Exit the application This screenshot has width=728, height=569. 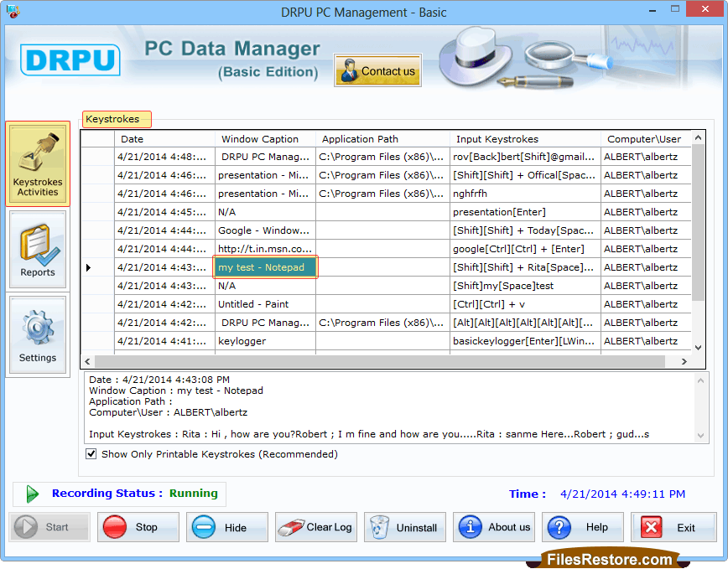tap(673, 527)
